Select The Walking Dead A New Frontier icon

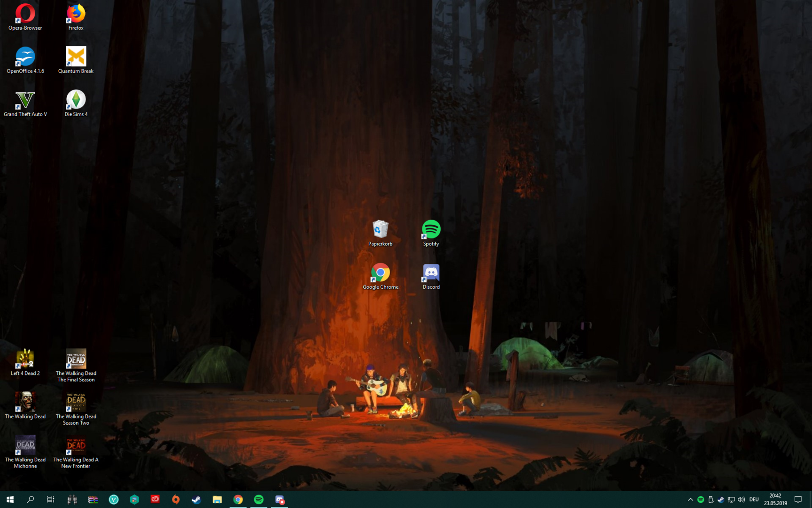[76, 452]
